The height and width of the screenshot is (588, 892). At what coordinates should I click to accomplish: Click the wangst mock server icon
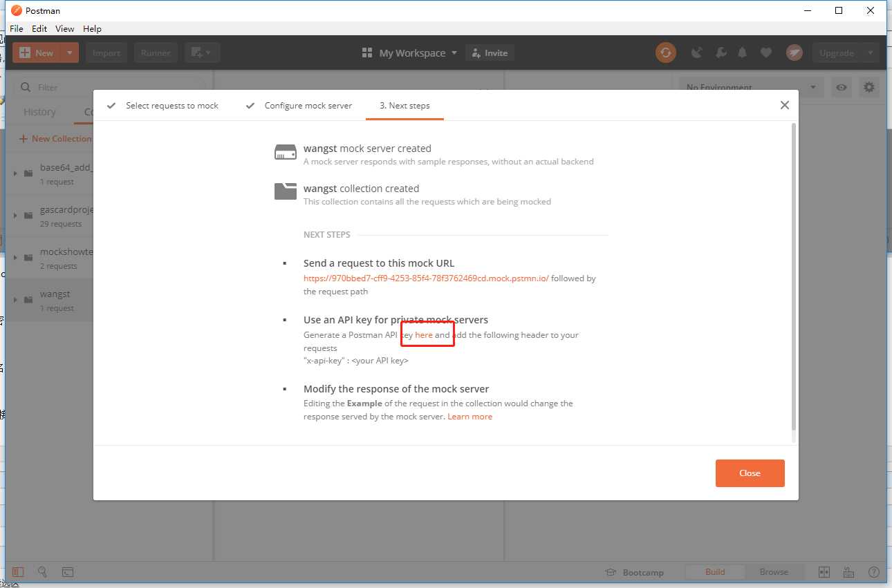(285, 153)
